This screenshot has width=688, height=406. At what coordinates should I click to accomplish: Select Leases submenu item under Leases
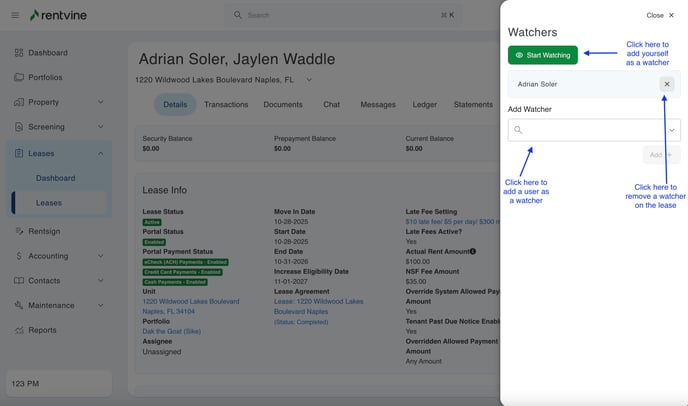pos(49,203)
